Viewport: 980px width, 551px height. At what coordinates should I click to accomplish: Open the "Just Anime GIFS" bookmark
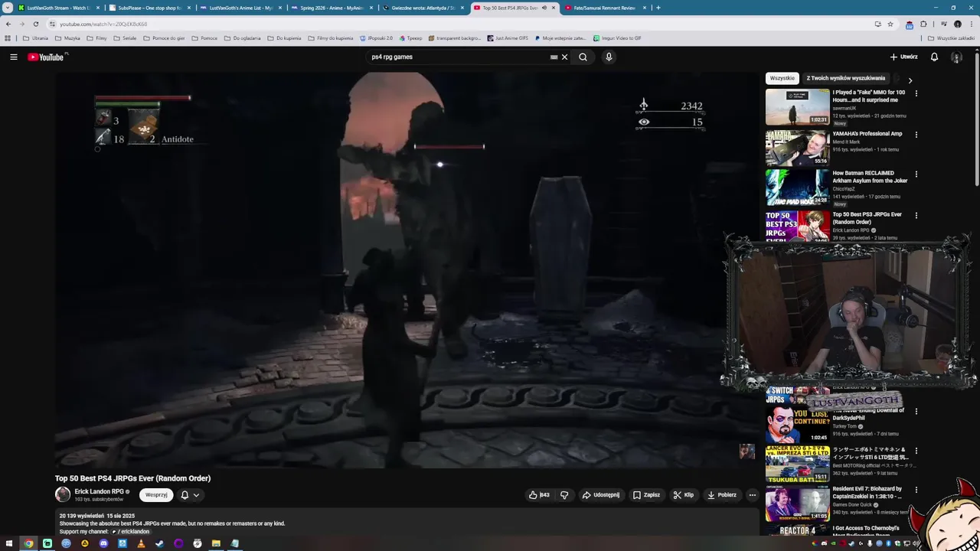pos(508,37)
